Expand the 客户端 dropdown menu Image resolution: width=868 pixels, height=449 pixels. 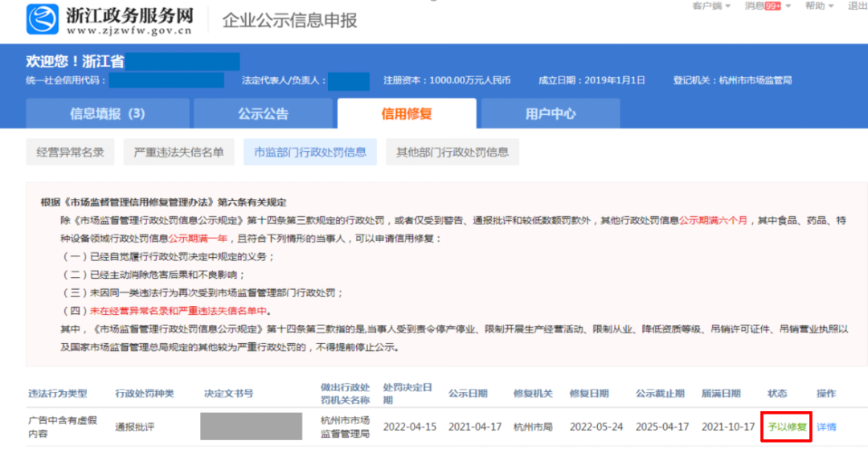tap(710, 6)
